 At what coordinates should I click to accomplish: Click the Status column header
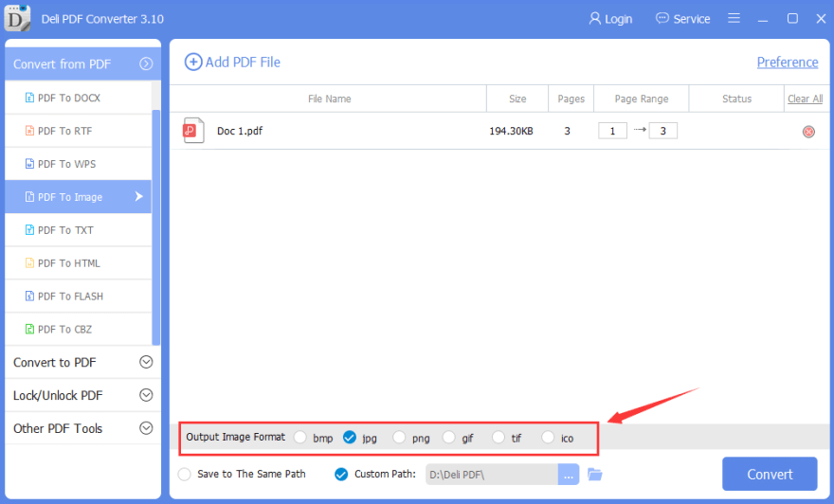click(736, 99)
